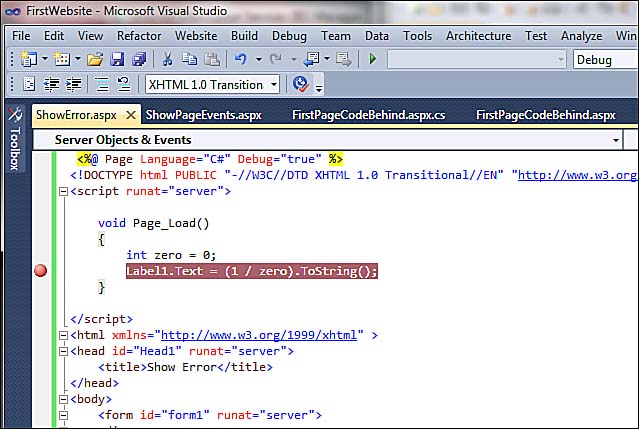Open the Architecture menu
This screenshot has height=429, width=639.
pos(478,36)
